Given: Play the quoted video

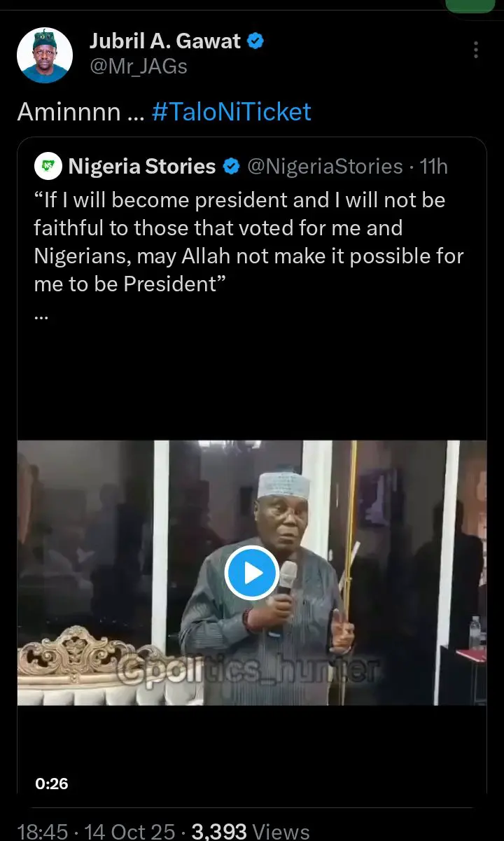Looking at the screenshot, I should coord(252,573).
